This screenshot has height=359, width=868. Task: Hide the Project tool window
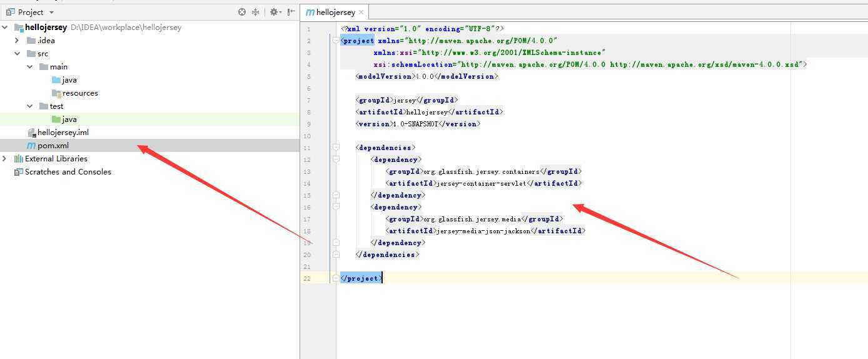pos(291,12)
